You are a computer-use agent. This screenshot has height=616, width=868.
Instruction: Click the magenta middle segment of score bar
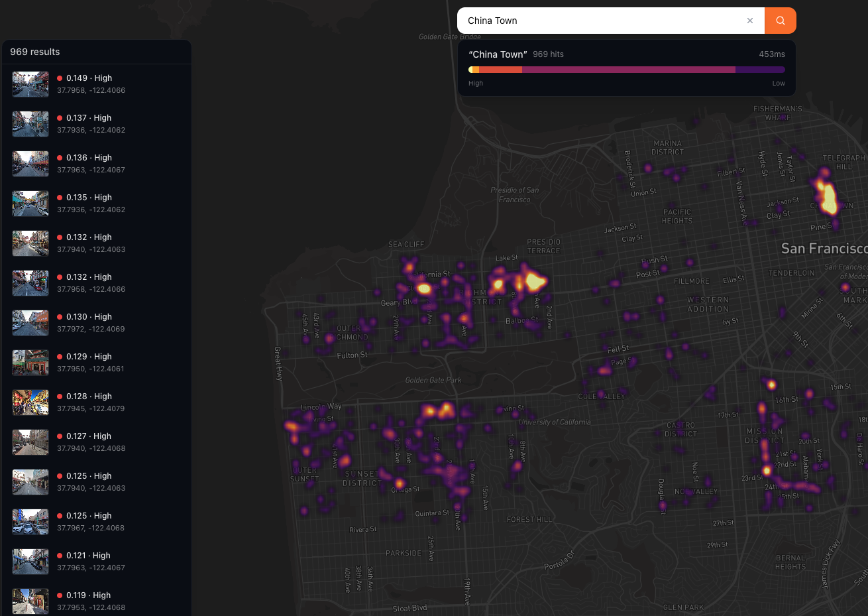(628, 70)
